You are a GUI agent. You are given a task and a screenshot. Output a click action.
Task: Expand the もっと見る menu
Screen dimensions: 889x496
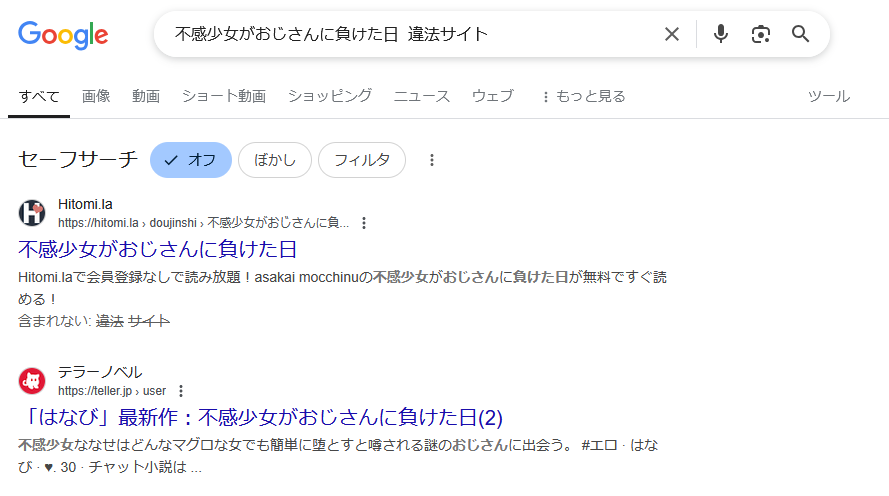[583, 96]
